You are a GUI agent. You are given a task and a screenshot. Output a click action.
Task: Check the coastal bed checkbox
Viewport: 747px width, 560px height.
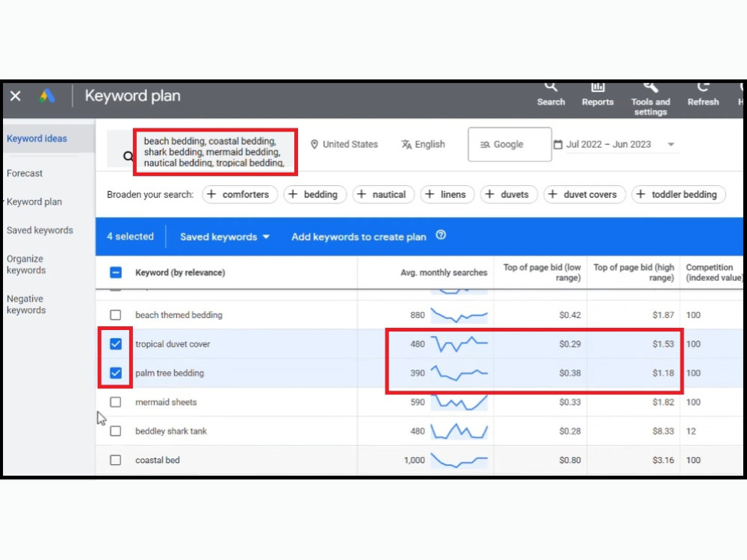(x=115, y=460)
